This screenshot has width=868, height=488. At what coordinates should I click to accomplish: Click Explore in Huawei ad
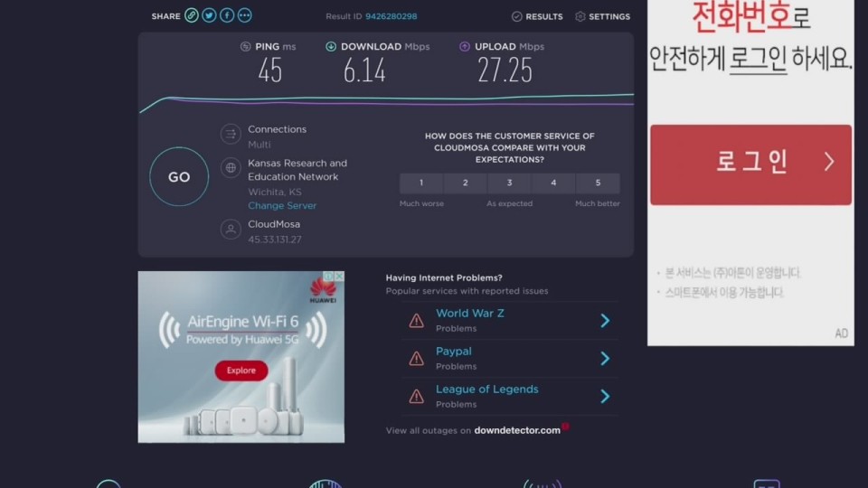point(241,371)
